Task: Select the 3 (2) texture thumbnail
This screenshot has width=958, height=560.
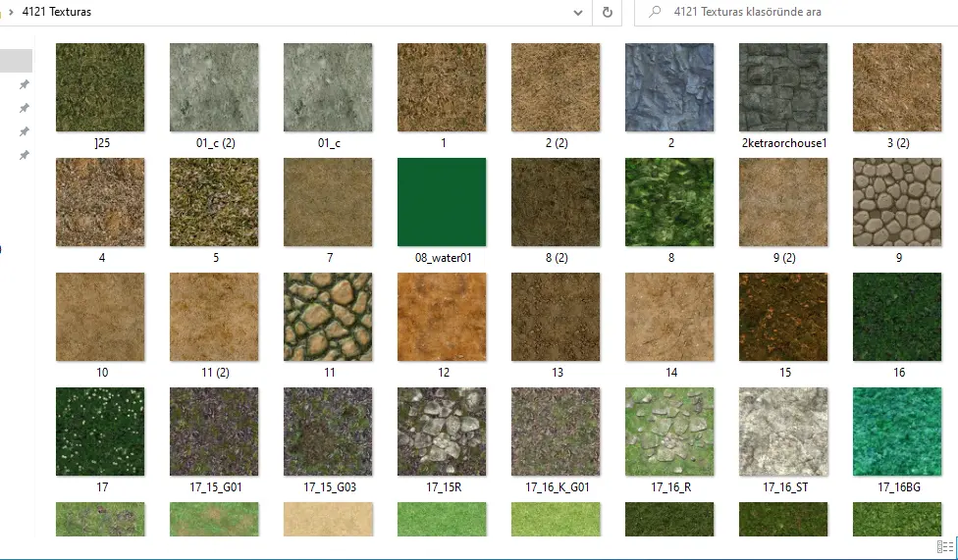Action: tap(897, 87)
